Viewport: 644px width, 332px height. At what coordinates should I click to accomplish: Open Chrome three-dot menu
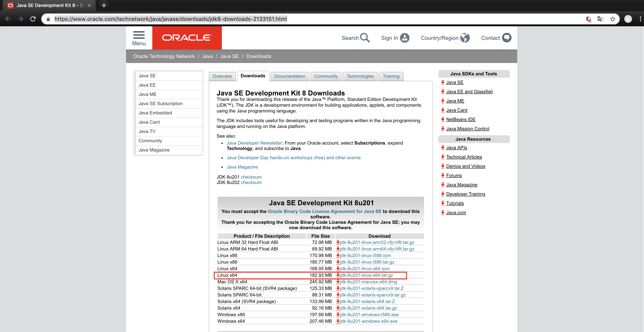[640, 19]
